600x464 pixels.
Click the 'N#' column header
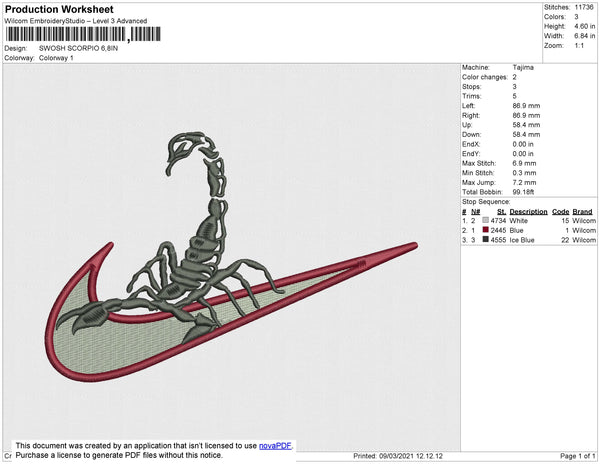[475, 212]
